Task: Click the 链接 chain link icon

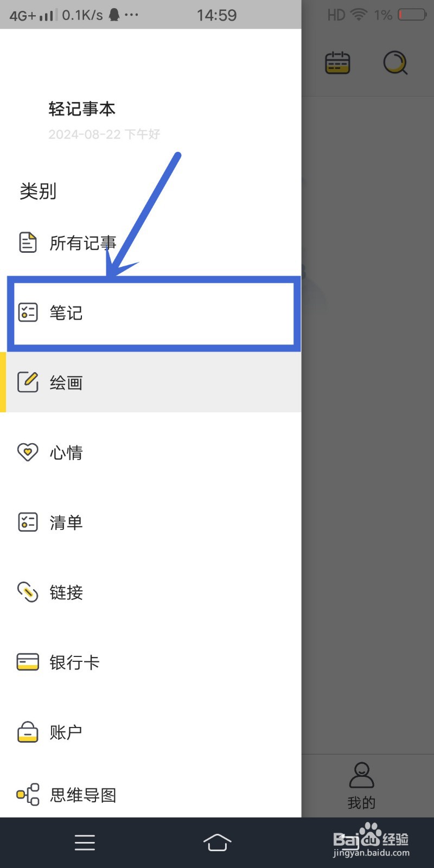Action: [x=28, y=592]
